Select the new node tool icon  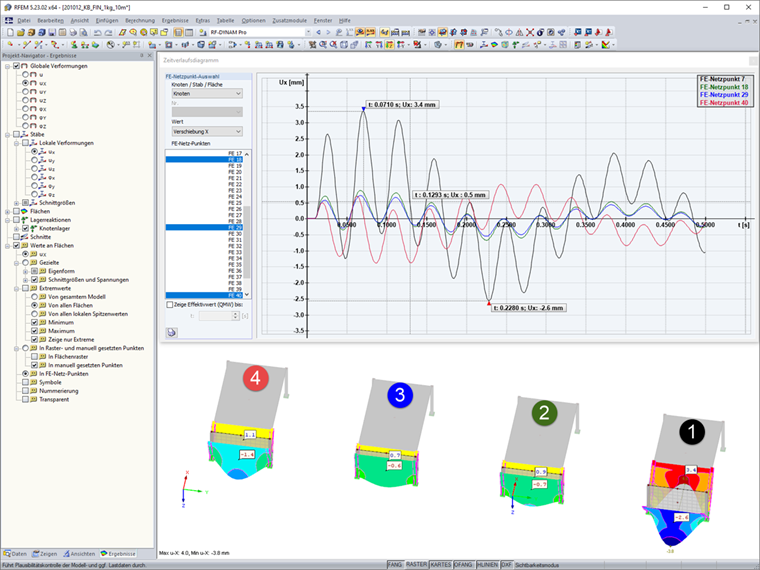coord(10,45)
